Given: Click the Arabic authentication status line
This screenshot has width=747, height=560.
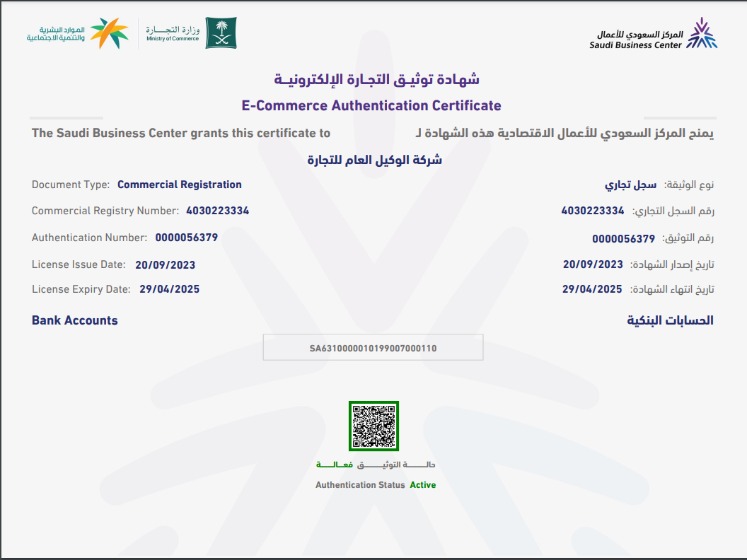Looking at the screenshot, I should 376,465.
